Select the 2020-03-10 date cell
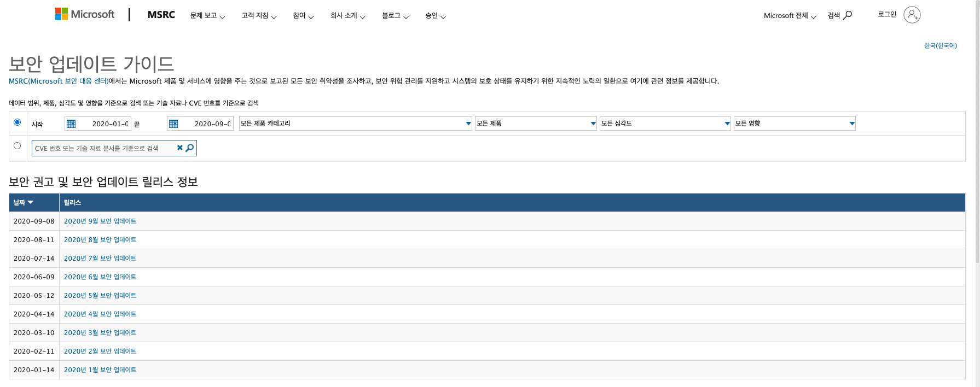Viewport: 980px width, 387px height. point(34,332)
